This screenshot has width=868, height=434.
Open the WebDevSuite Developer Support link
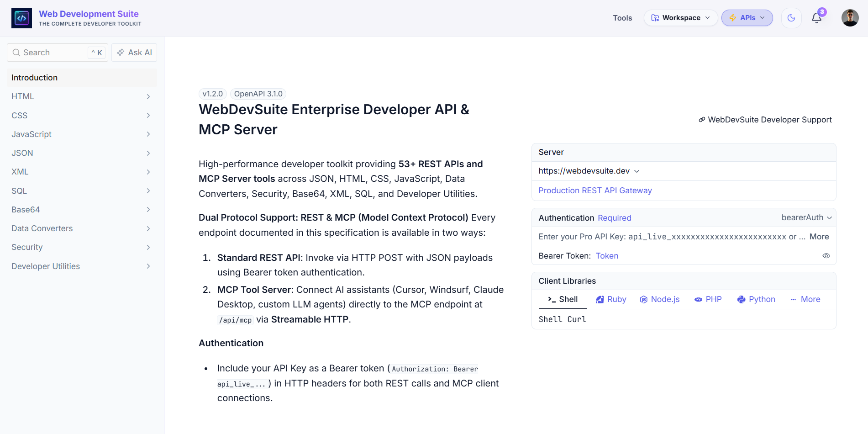click(x=765, y=120)
